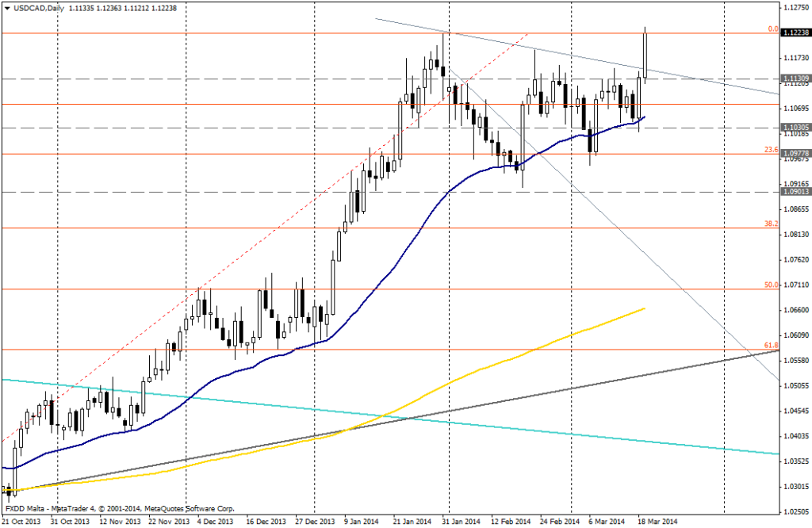The height and width of the screenshot is (528, 812).
Task: Click the 18 Mar 2014 date marker
Action: coord(659,521)
